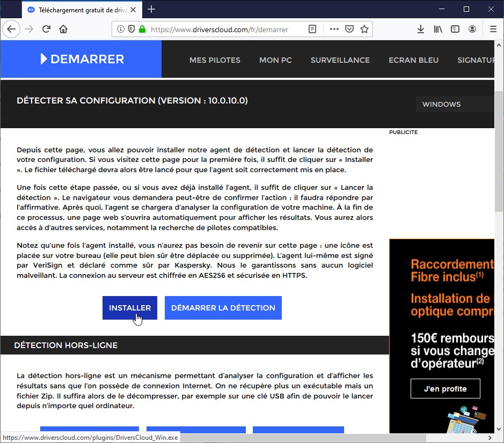Open page actions three-dots menu
Screen dimensions: 504x443
click(334, 29)
